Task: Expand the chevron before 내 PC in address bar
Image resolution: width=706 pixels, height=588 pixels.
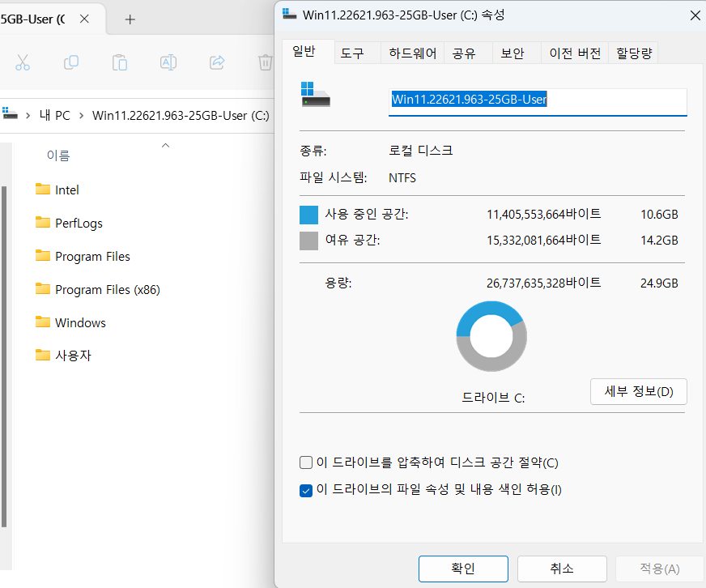Action: click(x=28, y=115)
